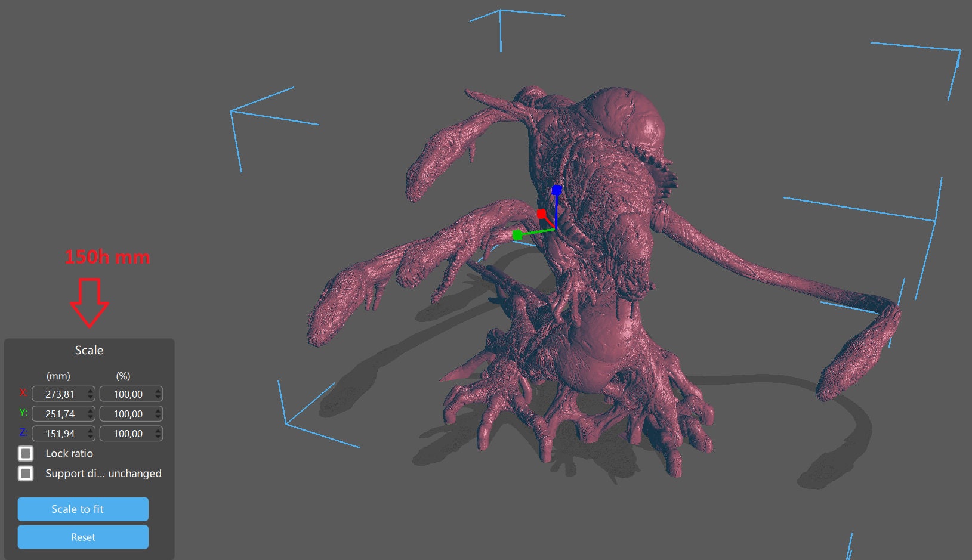Focus the X size field in mm
Image resolution: width=972 pixels, height=560 pixels.
click(59, 394)
